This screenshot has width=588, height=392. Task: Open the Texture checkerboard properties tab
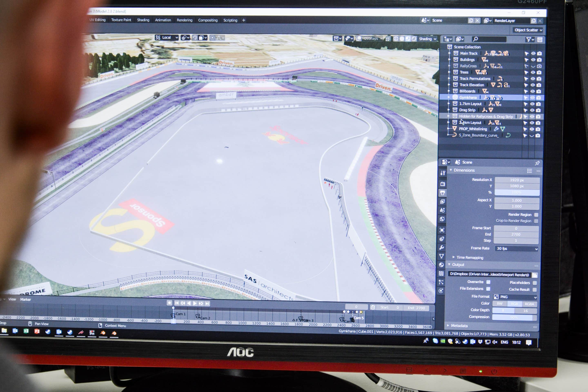(x=441, y=274)
